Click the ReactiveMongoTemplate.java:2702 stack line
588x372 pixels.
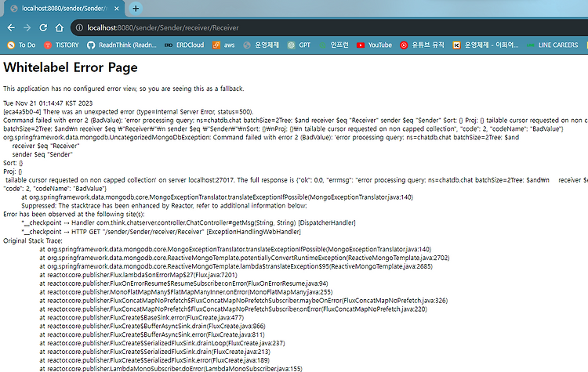[245, 258]
